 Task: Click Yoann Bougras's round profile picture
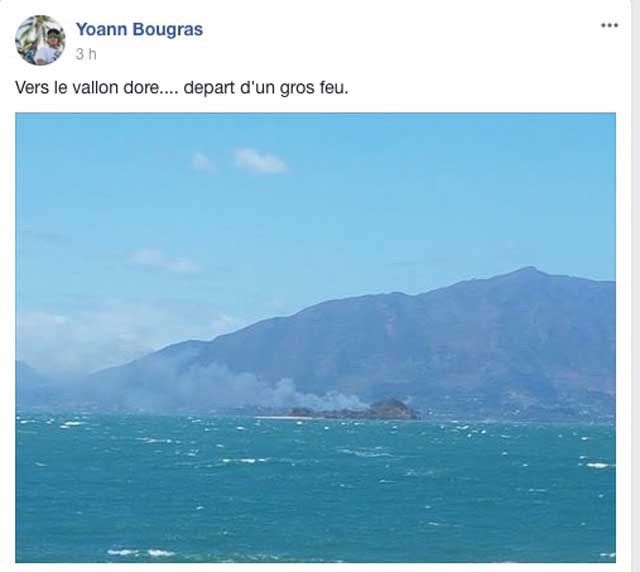40,40
